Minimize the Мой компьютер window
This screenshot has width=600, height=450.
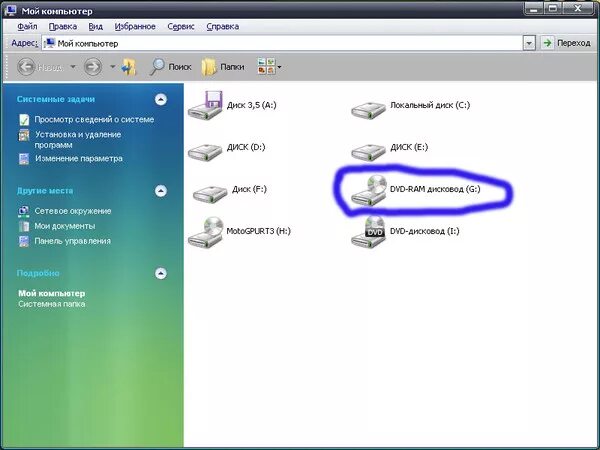(x=533, y=8)
